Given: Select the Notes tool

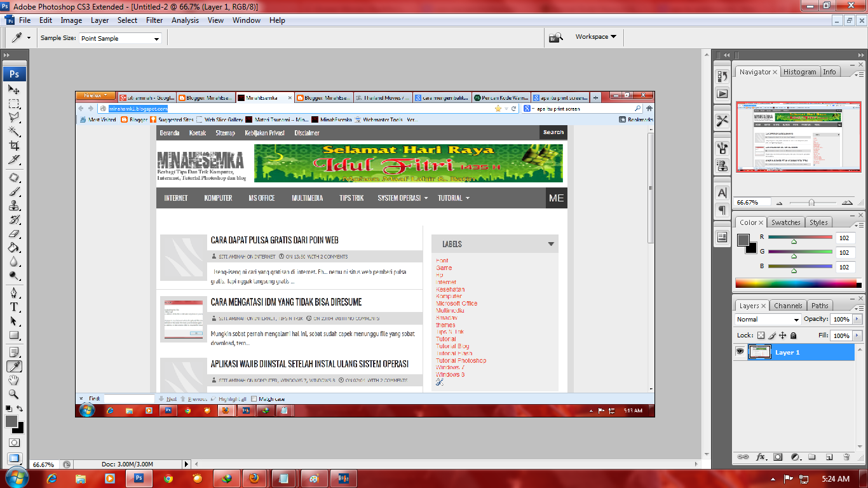Looking at the screenshot, I should (14, 352).
